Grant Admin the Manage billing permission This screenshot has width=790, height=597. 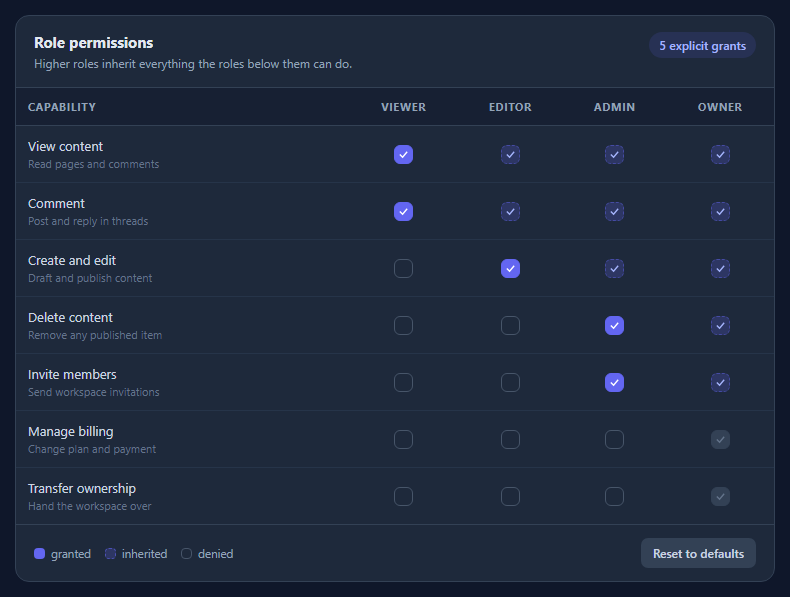point(614,439)
